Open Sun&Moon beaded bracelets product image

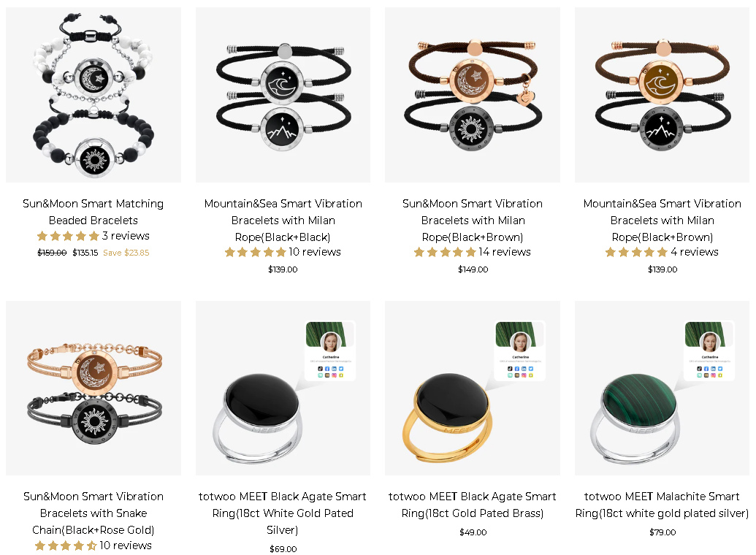[x=93, y=94]
